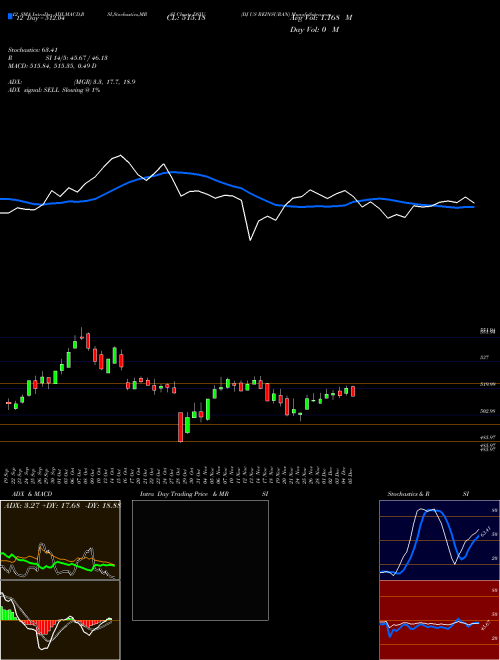This screenshot has height=660, width=500.
Task: Open the MACD histogram chart panel
Action: click(x=60, y=620)
